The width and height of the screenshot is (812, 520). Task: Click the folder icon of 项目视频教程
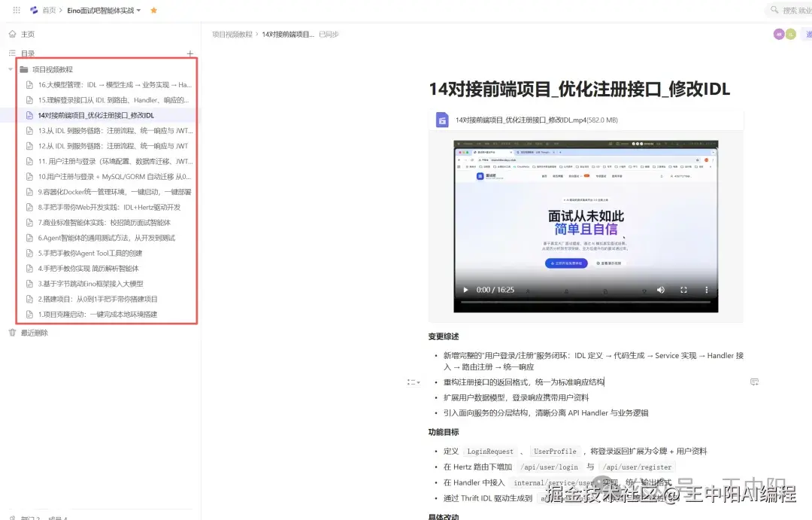click(24, 69)
